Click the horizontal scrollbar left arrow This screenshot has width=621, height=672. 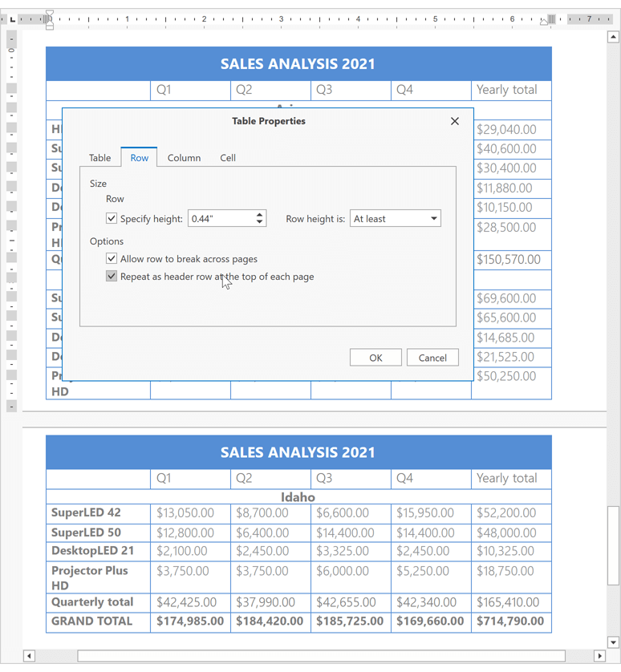29,656
